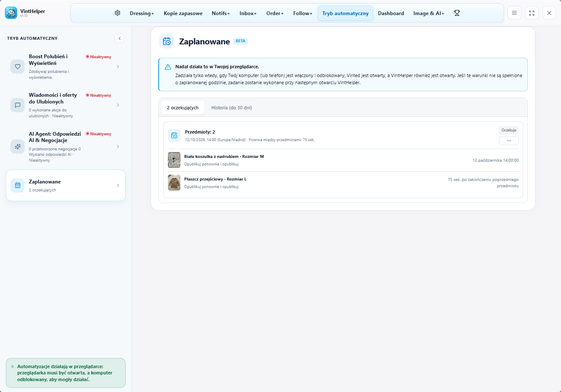Click the heart icon for Boost Polubień
Viewport: 561px width, 392px height.
(18, 67)
